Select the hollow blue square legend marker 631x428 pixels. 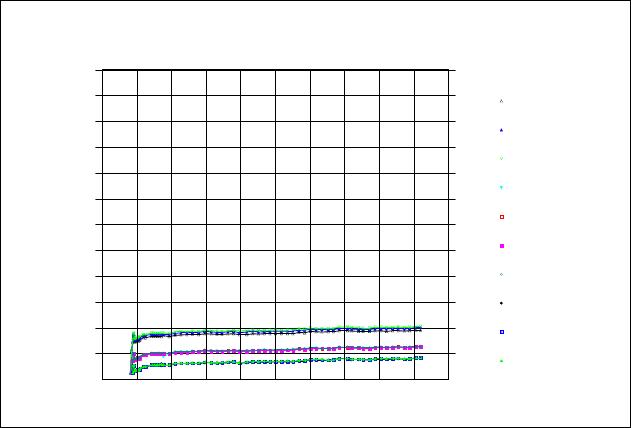(x=502, y=332)
